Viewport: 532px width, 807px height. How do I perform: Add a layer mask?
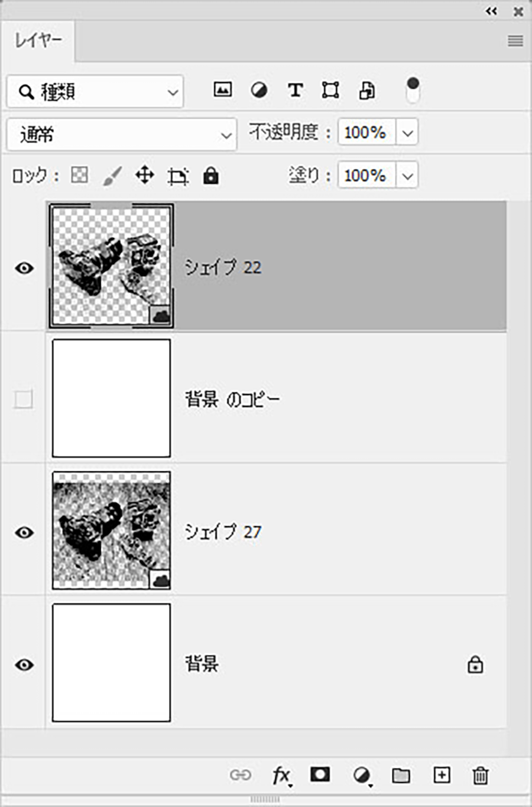click(x=320, y=774)
